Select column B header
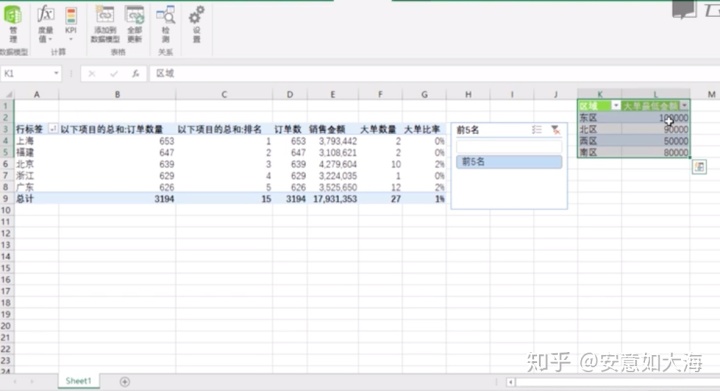 point(117,95)
